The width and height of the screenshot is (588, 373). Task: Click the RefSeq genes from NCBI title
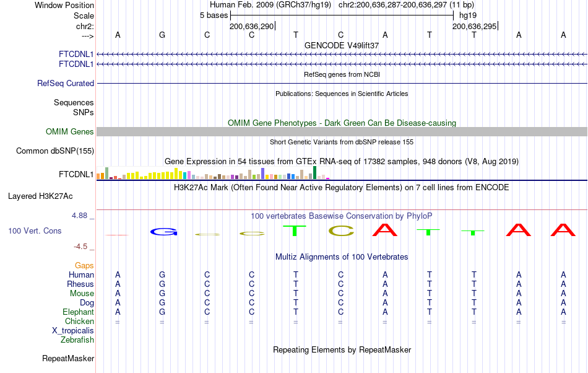(x=342, y=75)
